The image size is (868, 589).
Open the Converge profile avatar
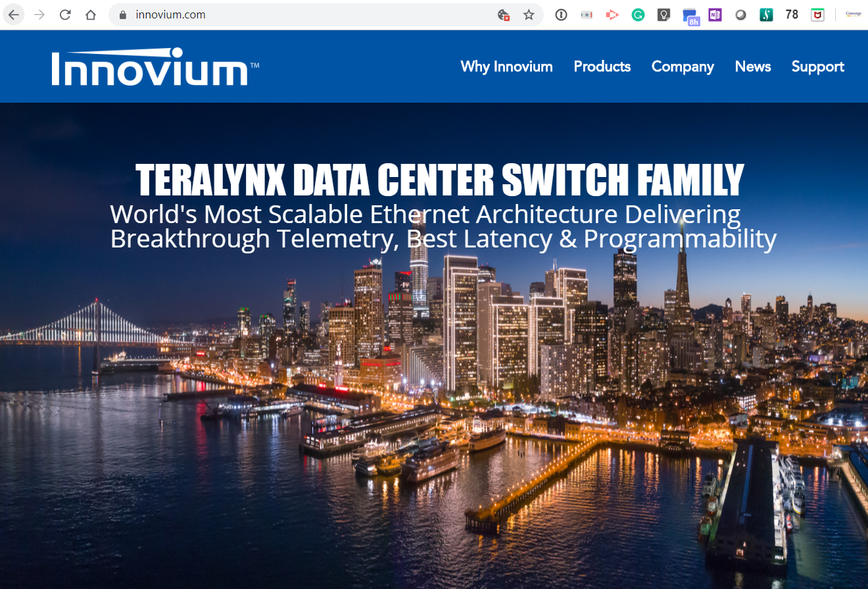click(x=853, y=14)
